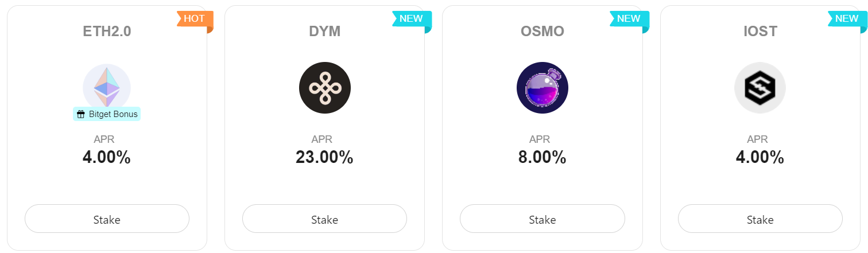The width and height of the screenshot is (868, 253).
Task: Click the Ethereum diamond coin icon
Action: [107, 87]
